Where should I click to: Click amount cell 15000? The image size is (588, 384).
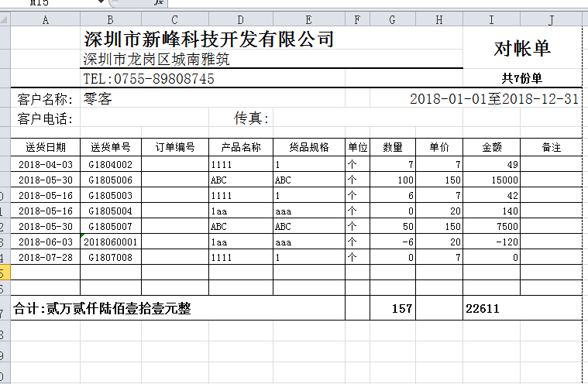[492, 180]
